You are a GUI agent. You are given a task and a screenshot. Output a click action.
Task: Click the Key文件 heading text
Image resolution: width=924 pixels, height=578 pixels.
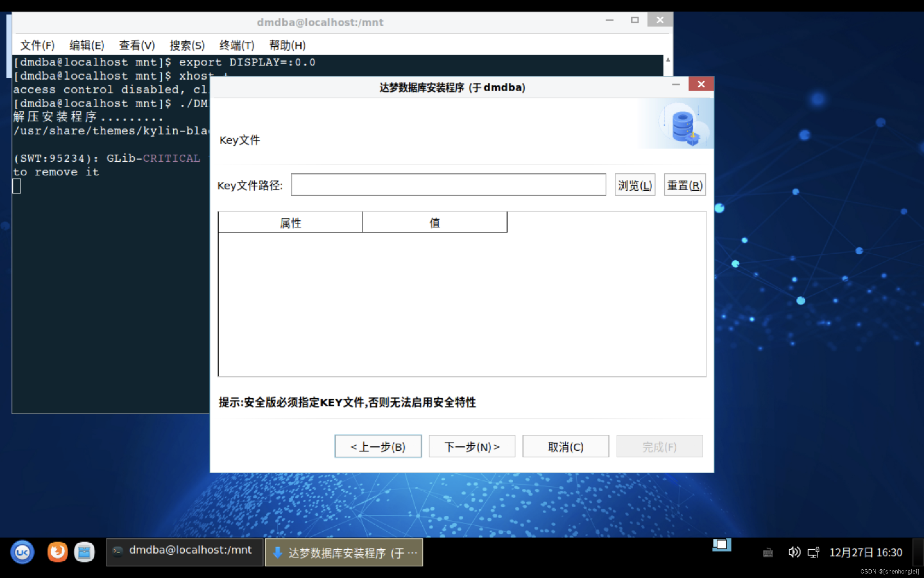[x=239, y=140]
